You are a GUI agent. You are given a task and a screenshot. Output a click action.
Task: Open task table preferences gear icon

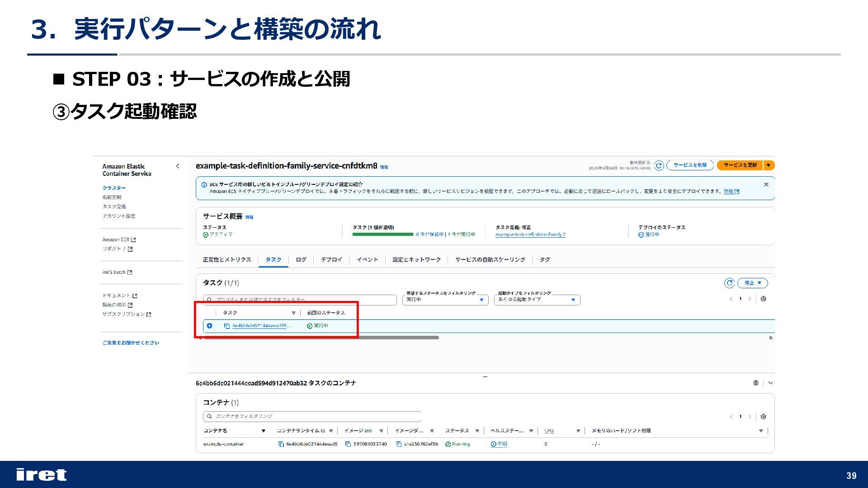pos(764,299)
